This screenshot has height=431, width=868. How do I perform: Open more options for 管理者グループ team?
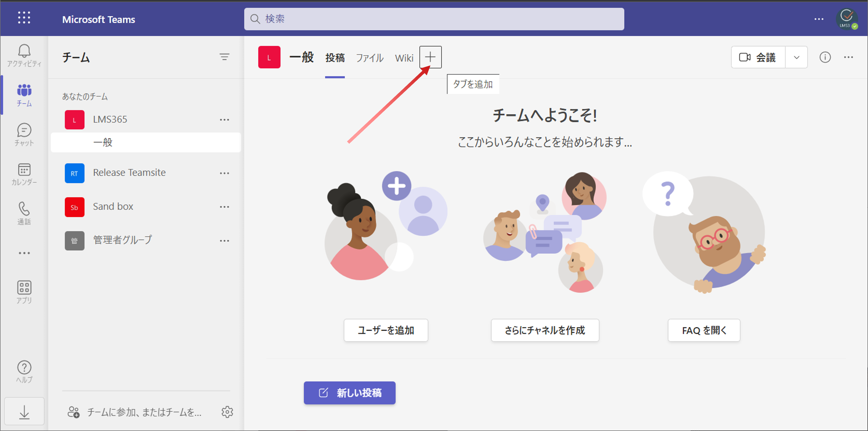coord(224,241)
